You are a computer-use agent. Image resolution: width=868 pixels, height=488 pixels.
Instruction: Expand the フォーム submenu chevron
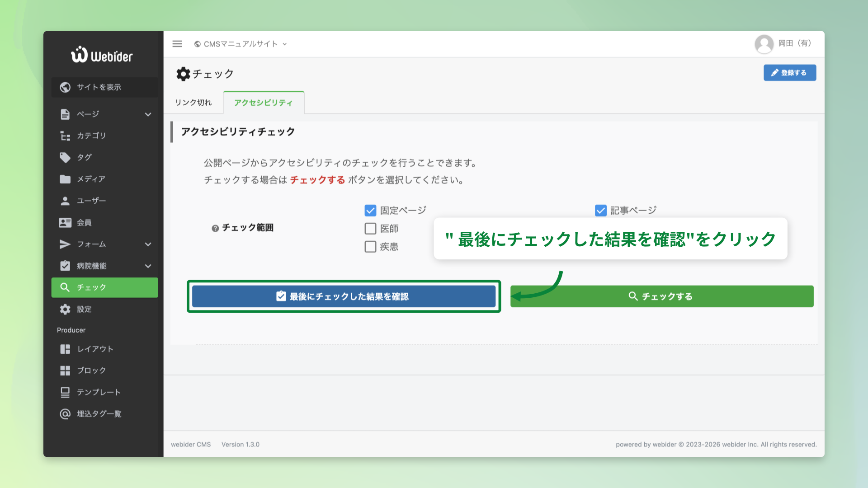[x=148, y=244]
